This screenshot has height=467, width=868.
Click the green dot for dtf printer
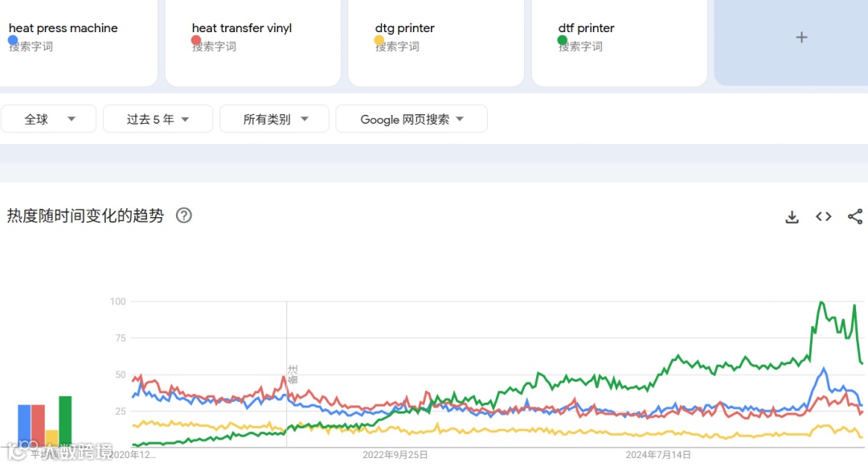[x=563, y=40]
